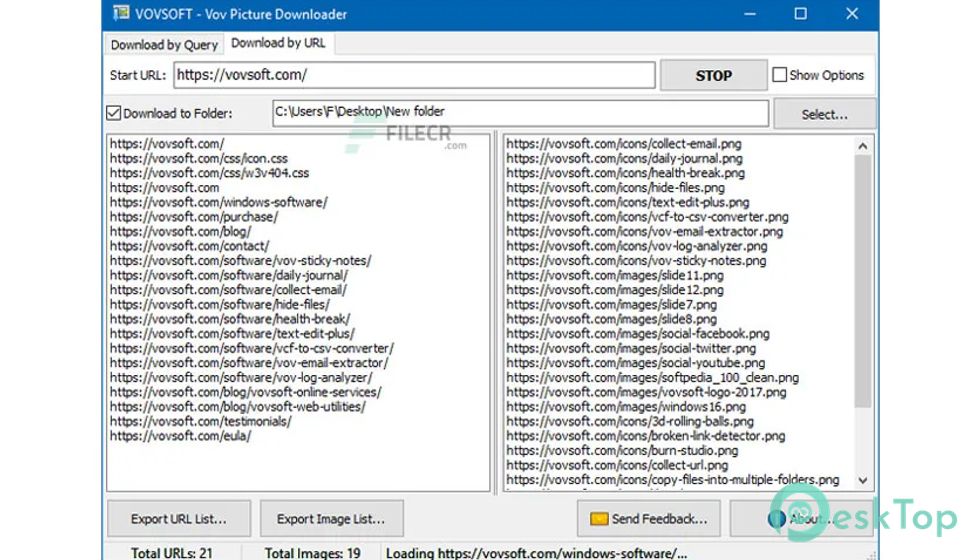Image resolution: width=980 pixels, height=560 pixels.
Task: Select image images/slide7.png
Action: pyautogui.click(x=612, y=304)
